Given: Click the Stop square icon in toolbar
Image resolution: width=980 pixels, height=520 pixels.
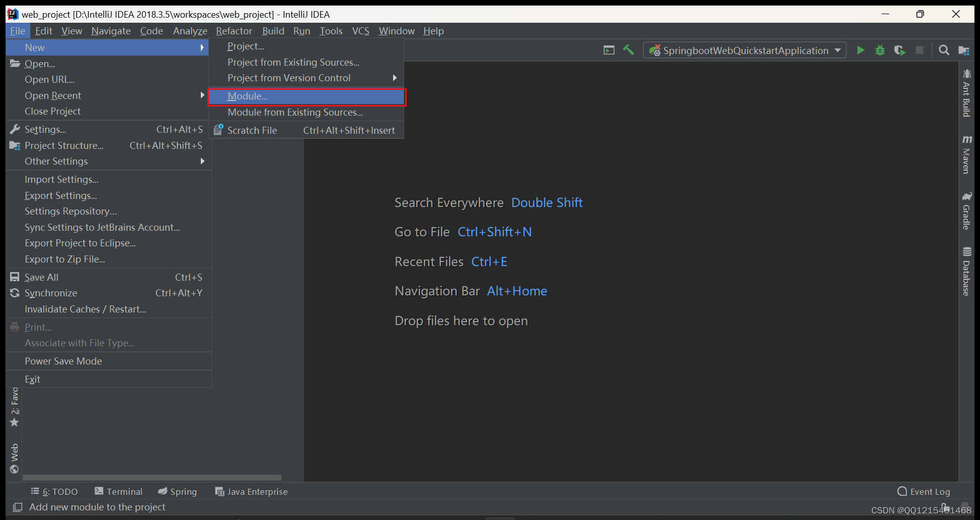Looking at the screenshot, I should (x=919, y=50).
